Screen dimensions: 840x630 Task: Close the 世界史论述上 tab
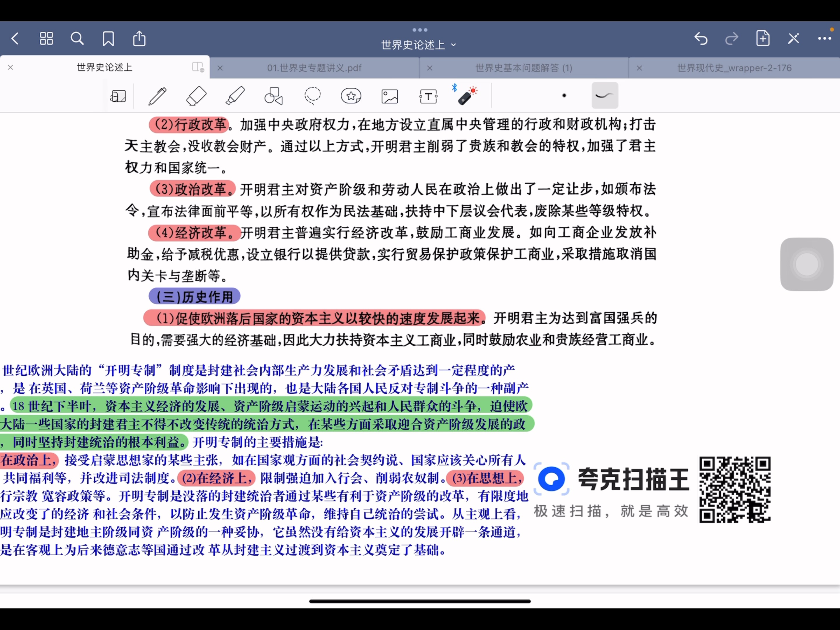[10, 67]
